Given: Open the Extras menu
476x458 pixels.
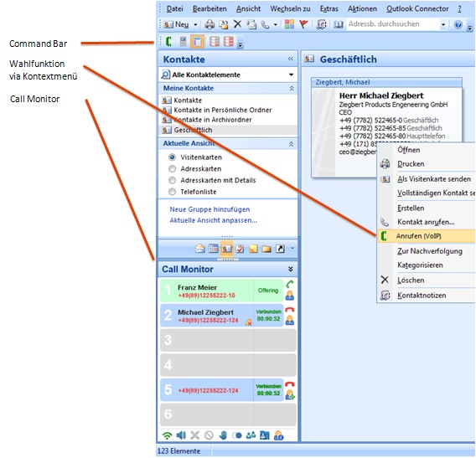Looking at the screenshot, I should pos(329,9).
